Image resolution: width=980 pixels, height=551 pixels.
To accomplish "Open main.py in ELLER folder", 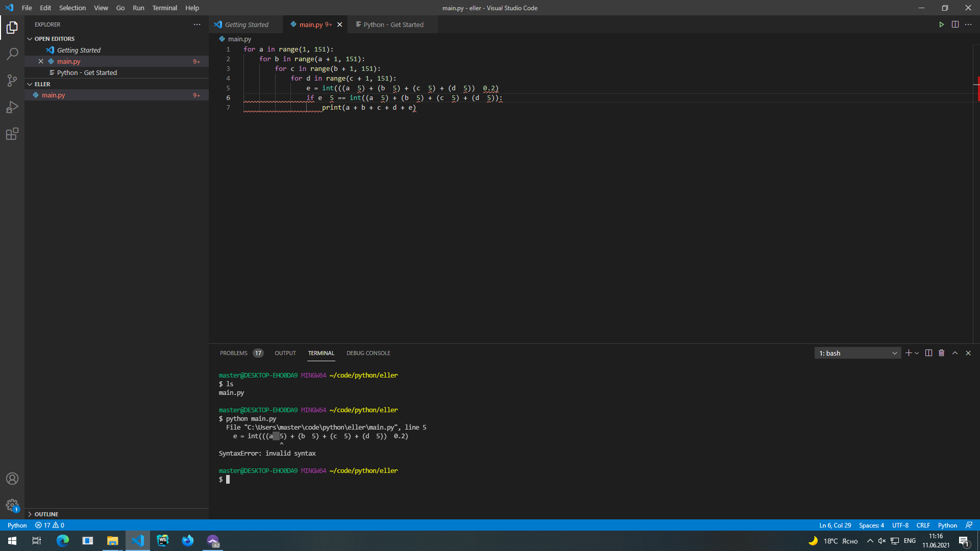I will 116,95.
